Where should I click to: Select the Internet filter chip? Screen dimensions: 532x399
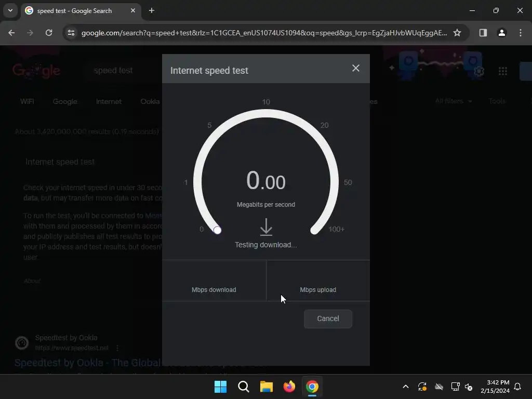pyautogui.click(x=109, y=101)
